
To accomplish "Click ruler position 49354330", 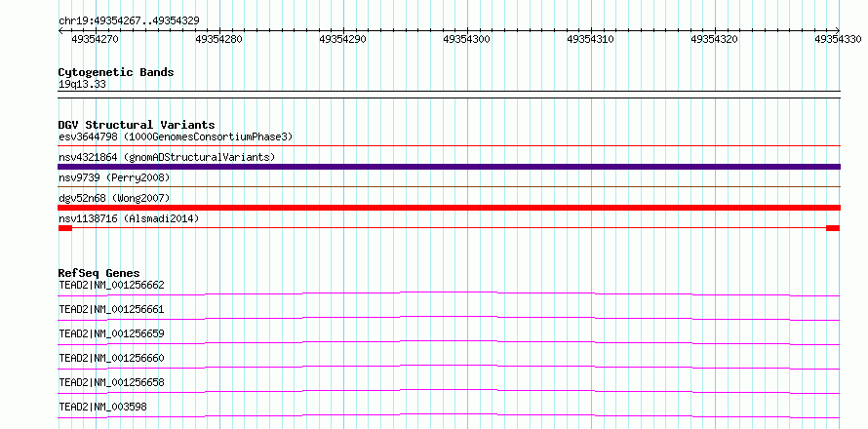I will coord(838,39).
